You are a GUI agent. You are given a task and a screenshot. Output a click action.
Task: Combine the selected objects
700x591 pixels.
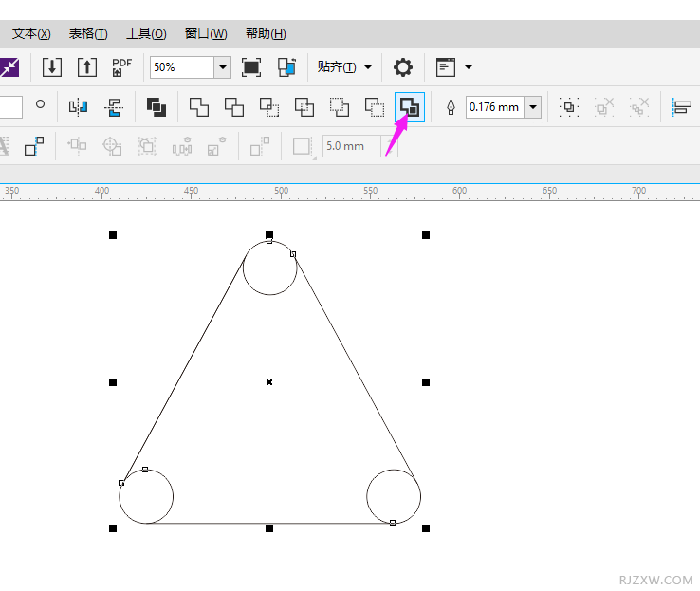(157, 107)
